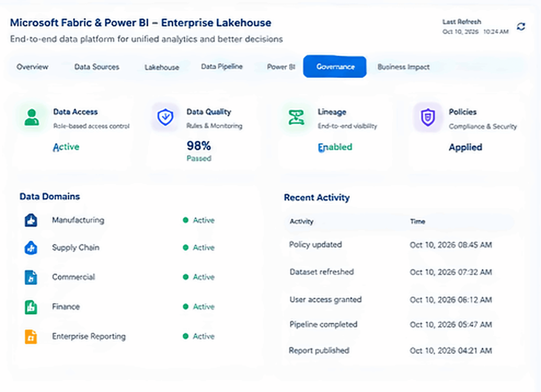Click the 98% Data Quality value
Screen dimensions: 541x392
pos(199,146)
